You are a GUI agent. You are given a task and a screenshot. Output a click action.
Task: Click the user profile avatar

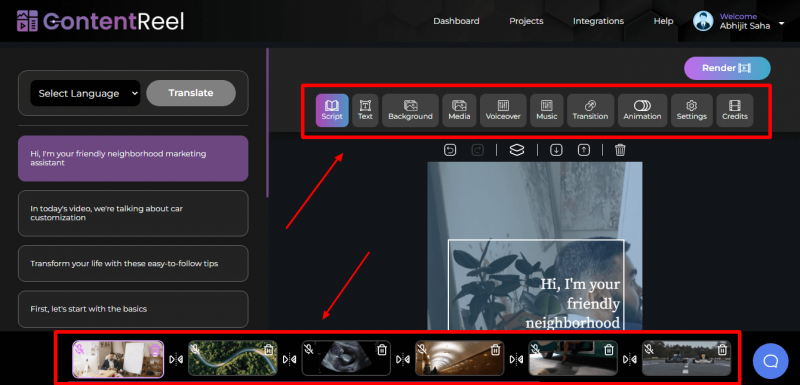pos(703,21)
